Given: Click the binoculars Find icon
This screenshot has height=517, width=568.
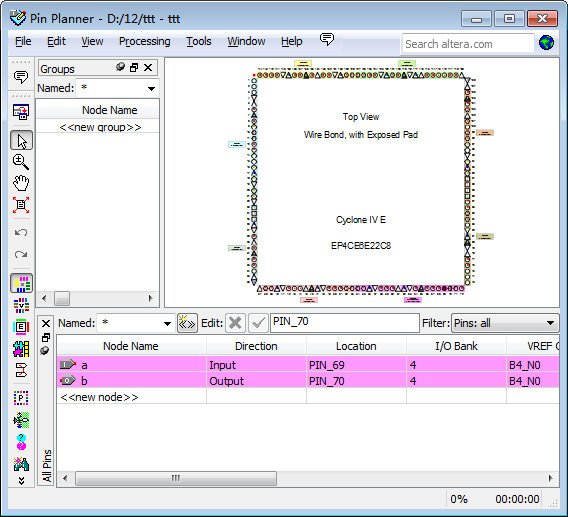Looking at the screenshot, I should (21, 464).
